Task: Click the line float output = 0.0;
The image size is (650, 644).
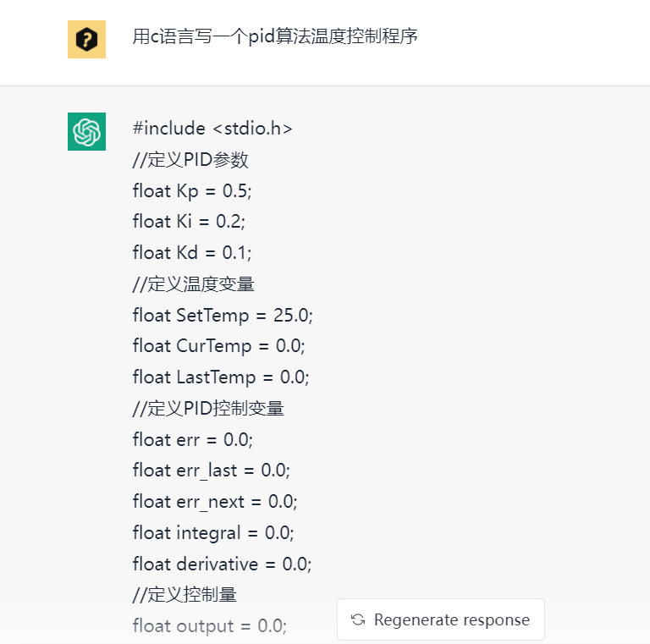Action: click(x=210, y=626)
